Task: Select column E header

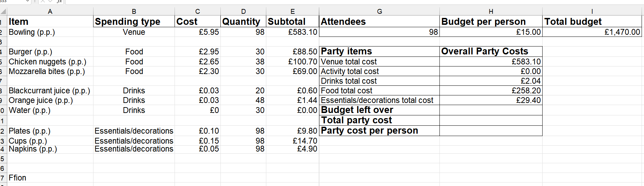Action: [293, 12]
